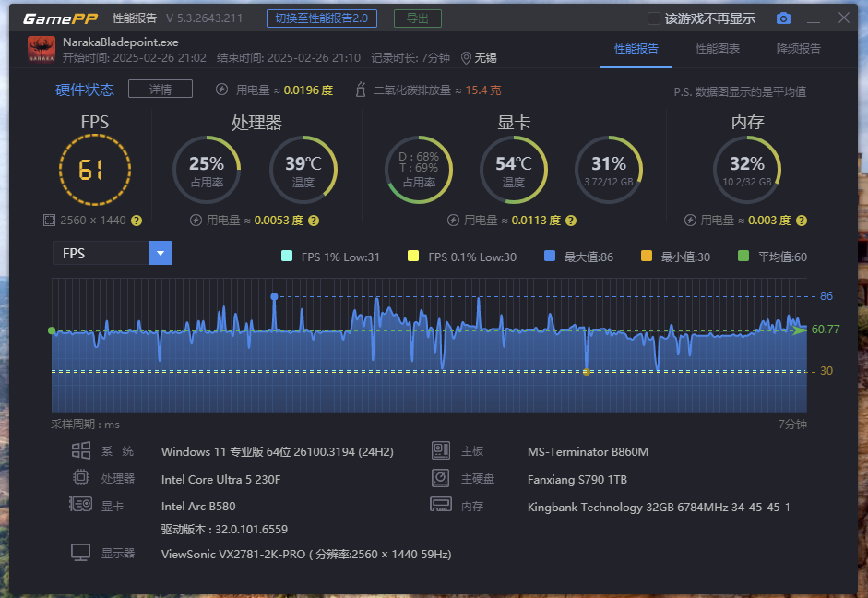This screenshot has height=598, width=868.
Task: Click the max FPS marker dot on chart
Action: (x=274, y=297)
